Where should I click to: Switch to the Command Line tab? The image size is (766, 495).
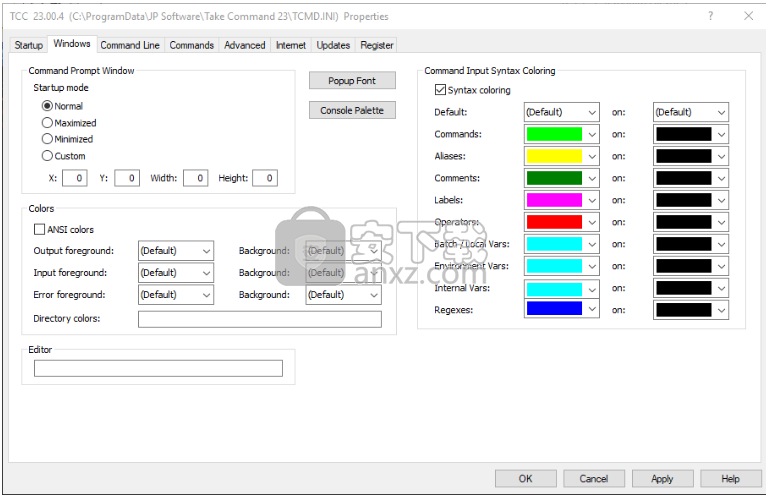tap(130, 45)
